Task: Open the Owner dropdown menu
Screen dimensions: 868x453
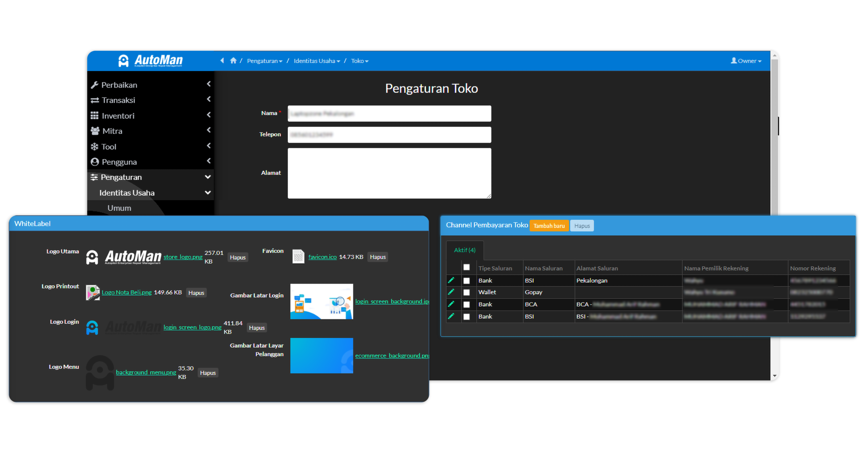Action: click(746, 61)
